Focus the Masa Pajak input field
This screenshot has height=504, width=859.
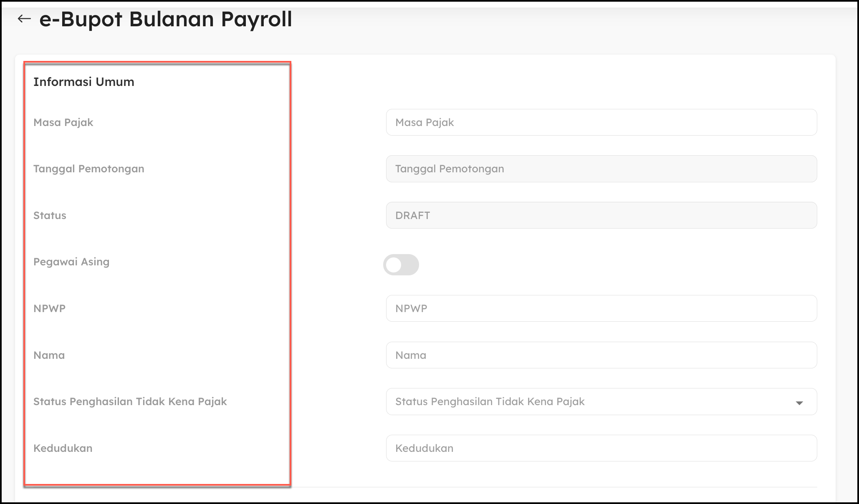601,122
